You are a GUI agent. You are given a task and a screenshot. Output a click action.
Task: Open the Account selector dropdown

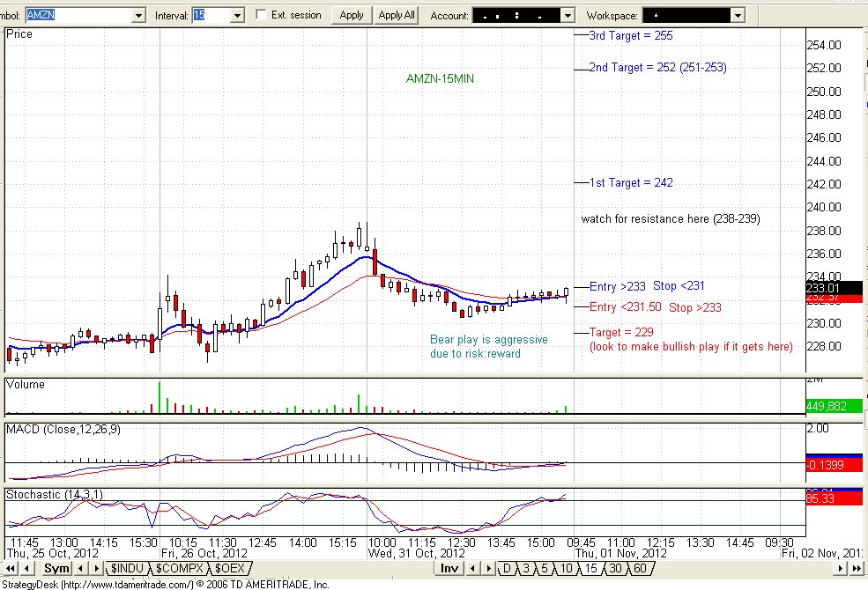(x=568, y=16)
